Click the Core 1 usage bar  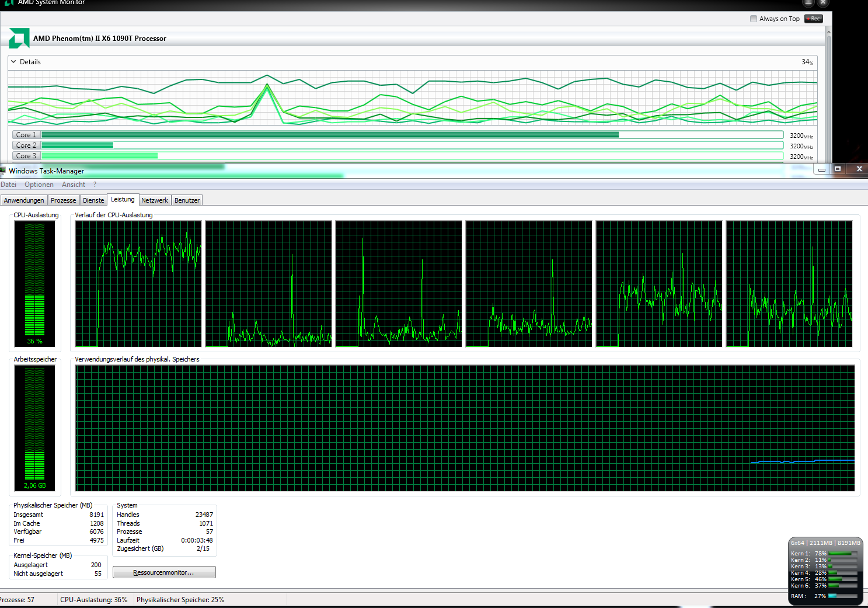[x=412, y=135]
